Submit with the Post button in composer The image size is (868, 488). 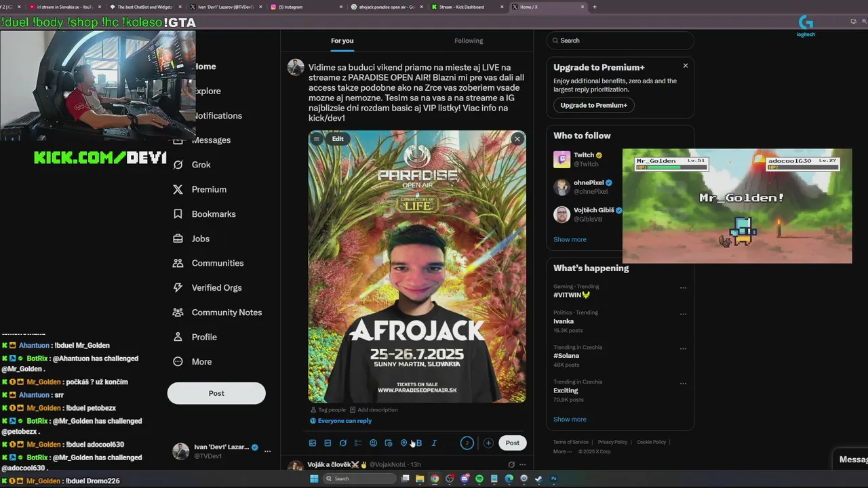coord(513,443)
